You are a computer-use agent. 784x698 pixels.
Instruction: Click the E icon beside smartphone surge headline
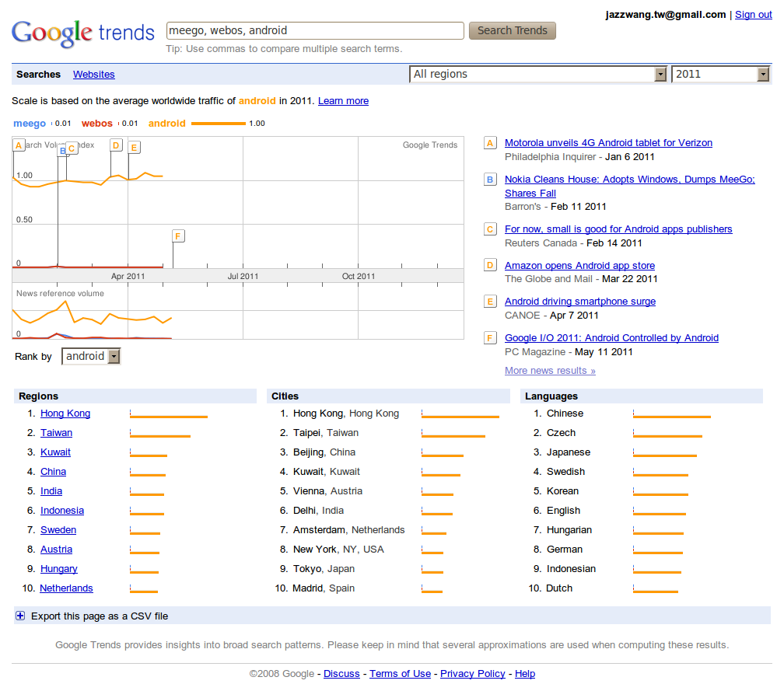pyautogui.click(x=490, y=302)
